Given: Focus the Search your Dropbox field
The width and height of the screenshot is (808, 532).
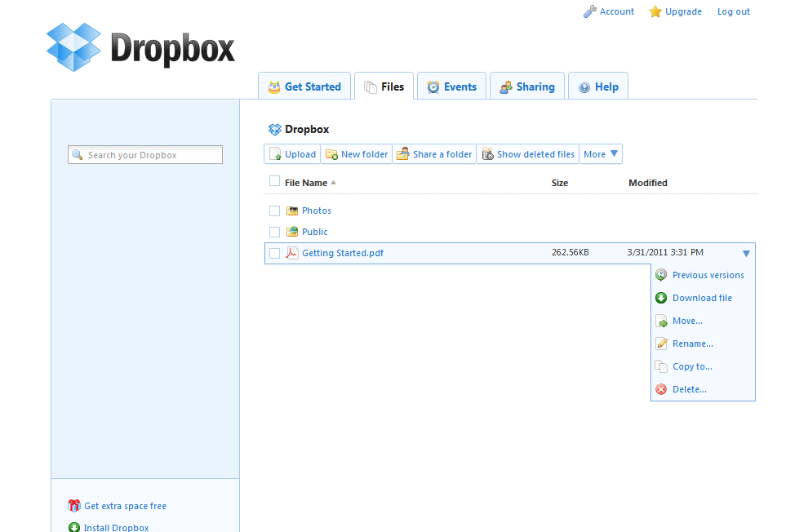Looking at the screenshot, I should (145, 154).
